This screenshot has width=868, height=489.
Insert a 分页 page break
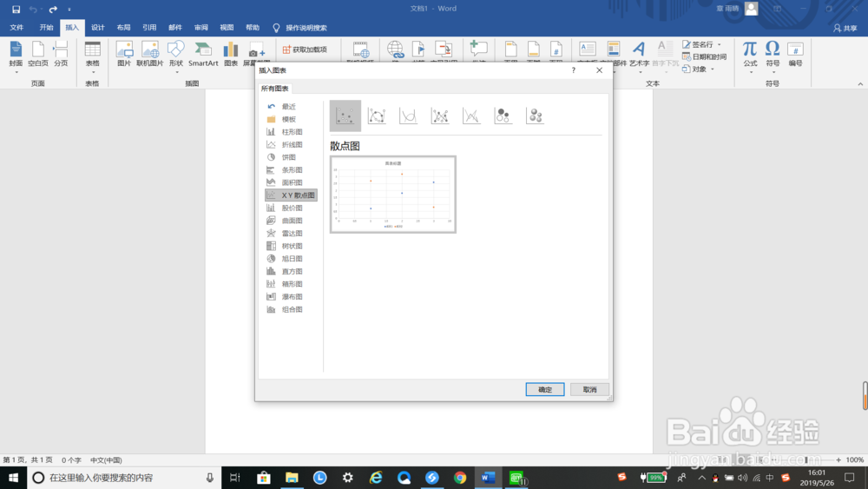[x=61, y=54]
